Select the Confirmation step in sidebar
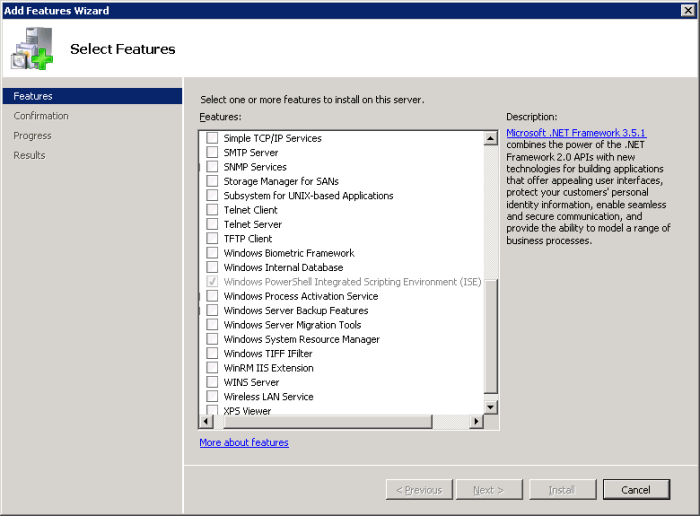The image size is (700, 516). pos(41,116)
